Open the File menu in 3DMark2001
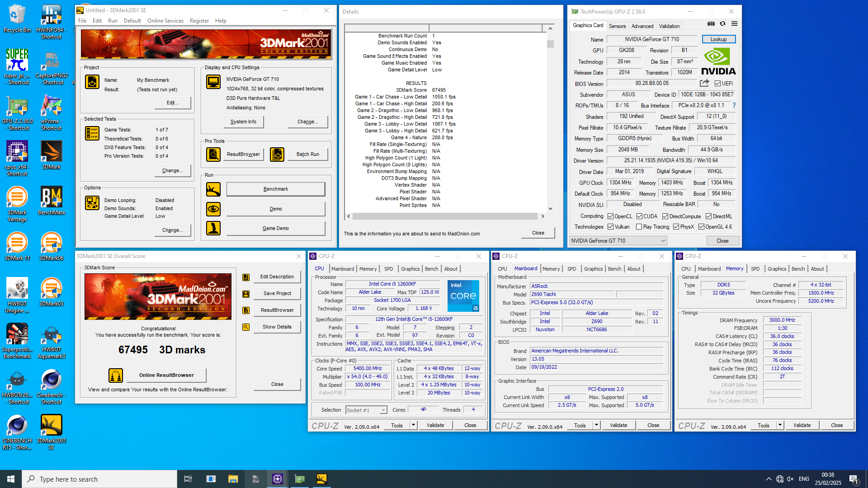The image size is (868, 488). coord(82,21)
